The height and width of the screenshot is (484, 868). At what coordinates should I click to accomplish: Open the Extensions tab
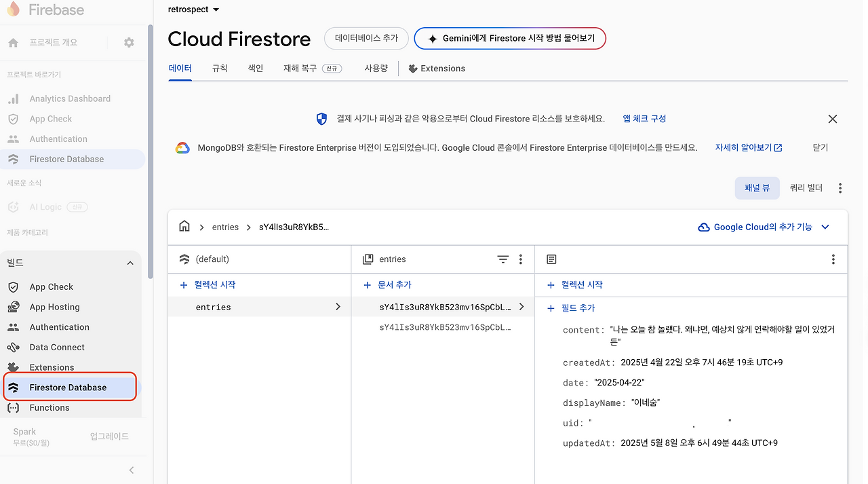pos(437,69)
